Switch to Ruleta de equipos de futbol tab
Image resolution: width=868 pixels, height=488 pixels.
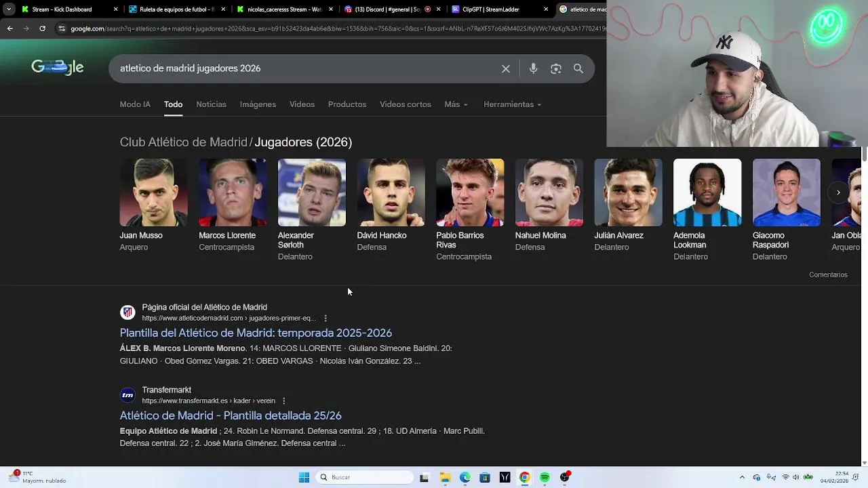[176, 9]
